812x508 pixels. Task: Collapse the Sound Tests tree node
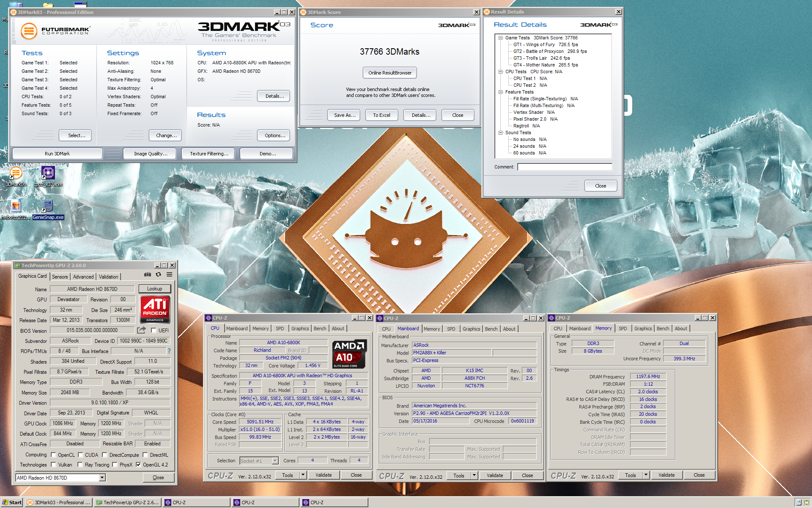[500, 133]
